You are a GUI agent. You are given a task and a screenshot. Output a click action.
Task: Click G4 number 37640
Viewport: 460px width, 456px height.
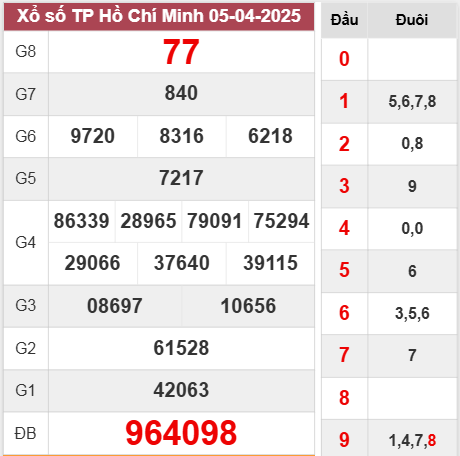point(182,263)
